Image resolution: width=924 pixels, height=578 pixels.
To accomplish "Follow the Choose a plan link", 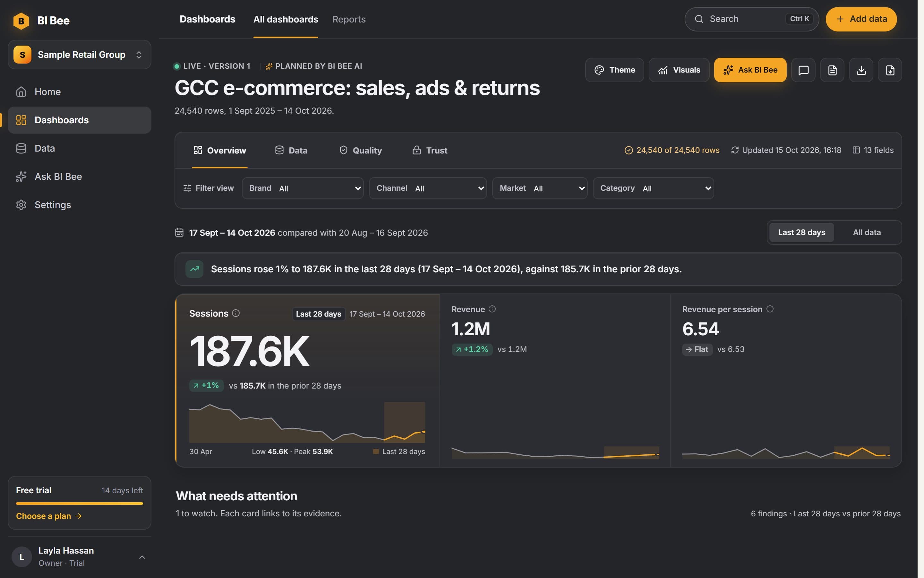I will (x=49, y=516).
